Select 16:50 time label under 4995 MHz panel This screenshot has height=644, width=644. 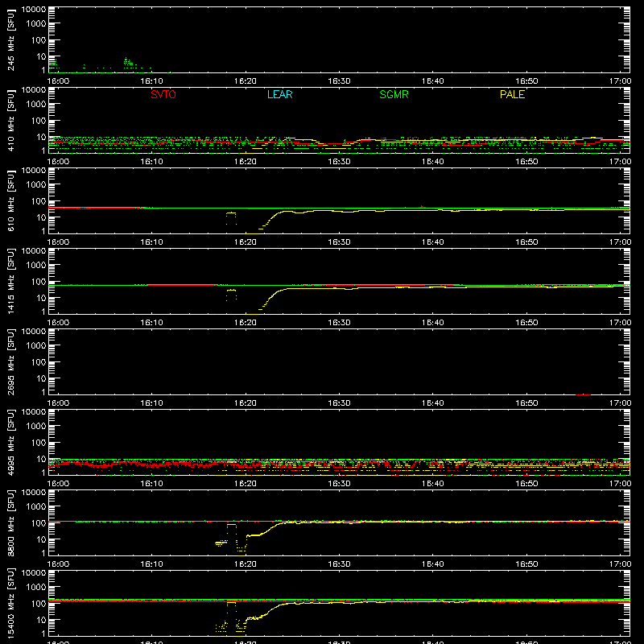[x=526, y=484]
